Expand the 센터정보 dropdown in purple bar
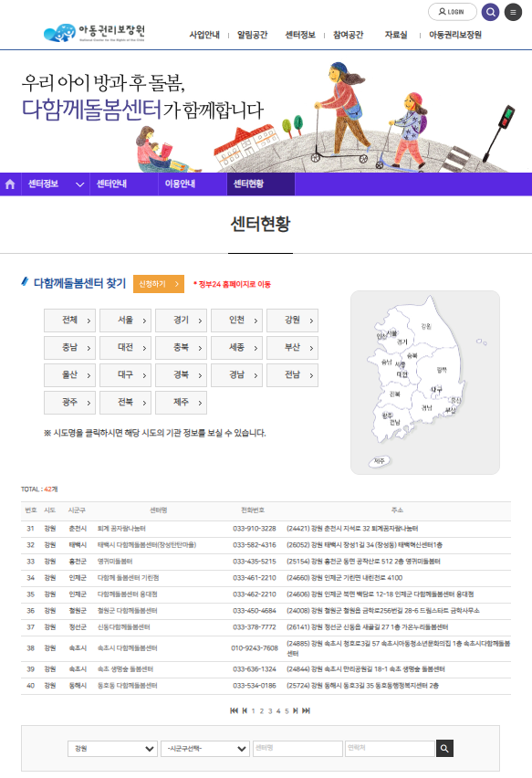 tap(56, 184)
